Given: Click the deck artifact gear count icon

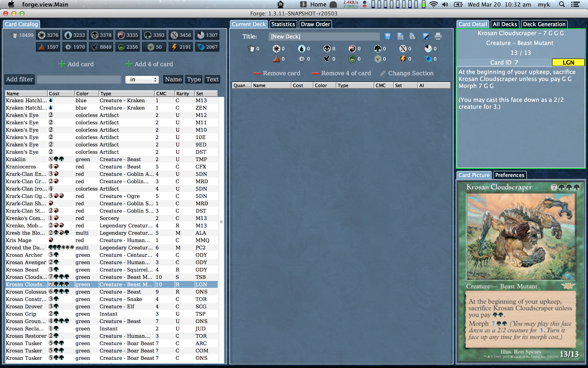Looking at the screenshot, I should coord(302,59).
